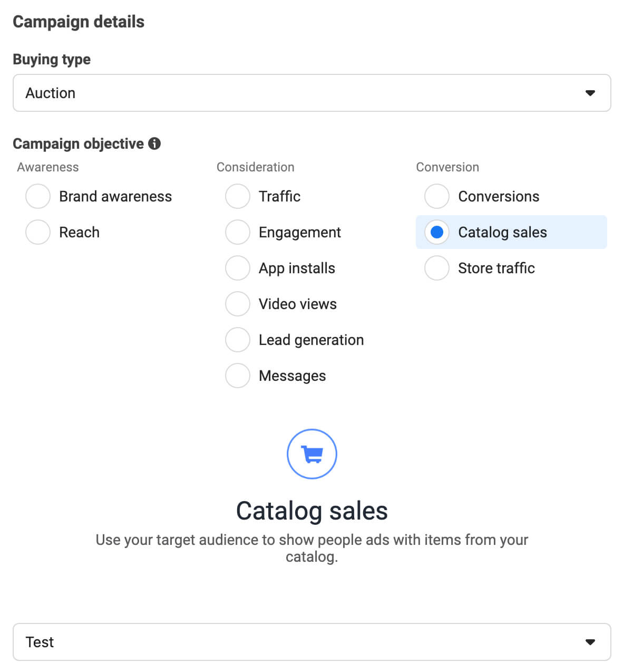The height and width of the screenshot is (672, 623).
Task: Click the chevron on the Auction field
Action: pos(590,93)
